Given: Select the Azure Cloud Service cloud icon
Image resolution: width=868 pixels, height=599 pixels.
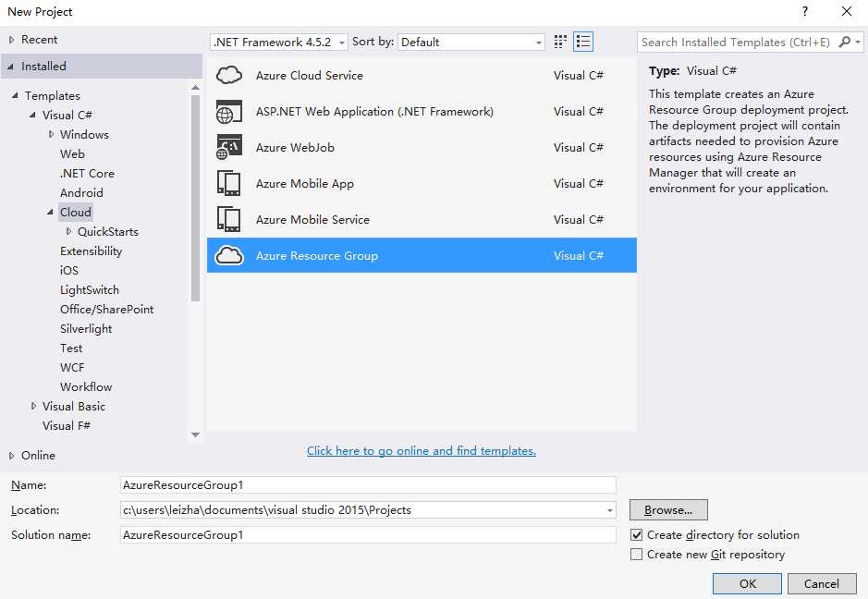Looking at the screenshot, I should (x=229, y=75).
